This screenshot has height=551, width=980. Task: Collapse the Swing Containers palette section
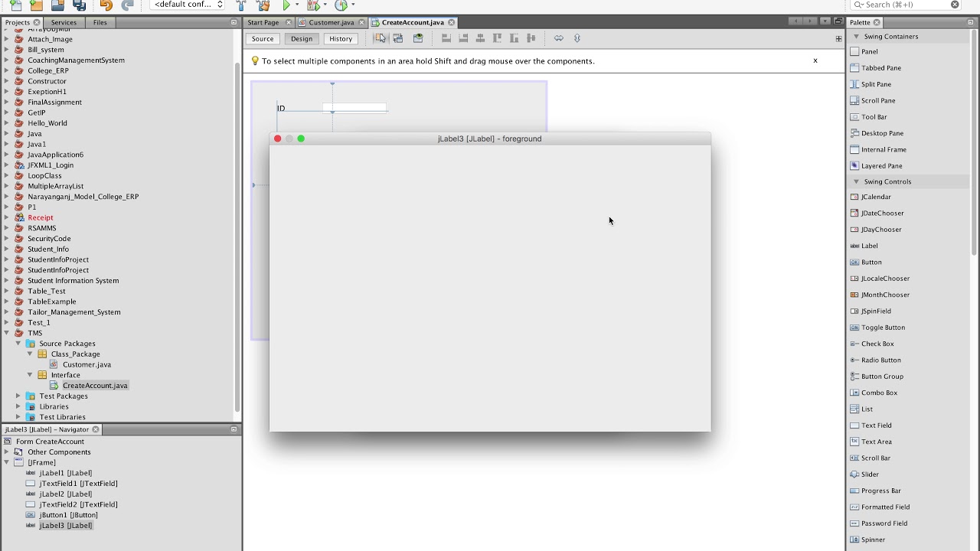[x=857, y=36]
